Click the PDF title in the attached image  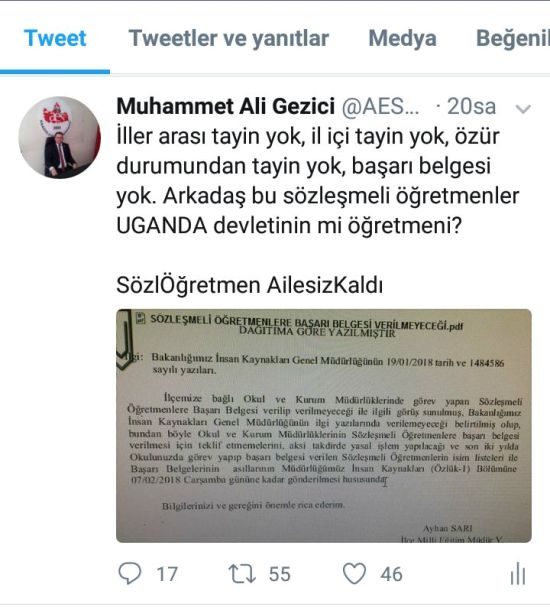tap(307, 322)
